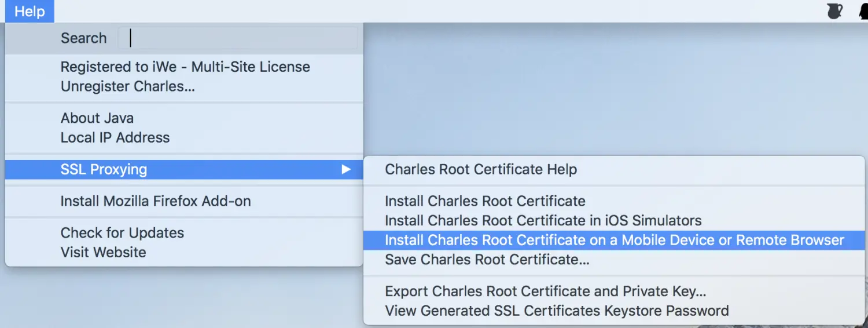
Task: Click the Charles jug icon in menu bar
Action: tap(834, 11)
